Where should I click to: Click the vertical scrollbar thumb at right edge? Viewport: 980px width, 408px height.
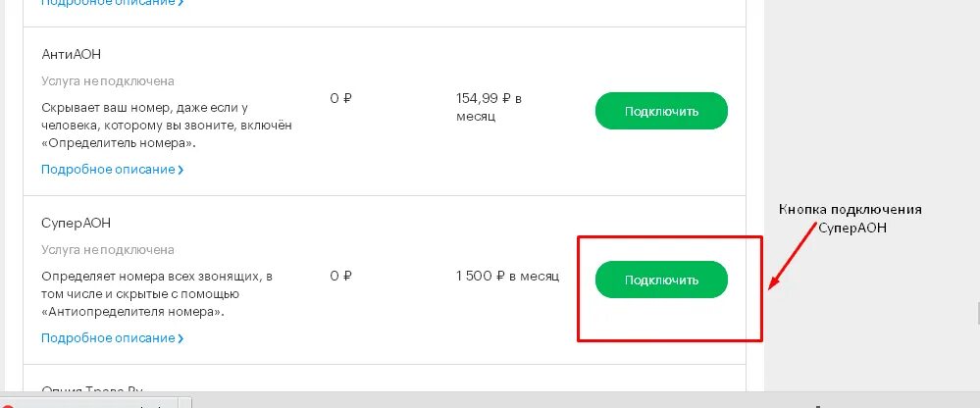(x=978, y=311)
